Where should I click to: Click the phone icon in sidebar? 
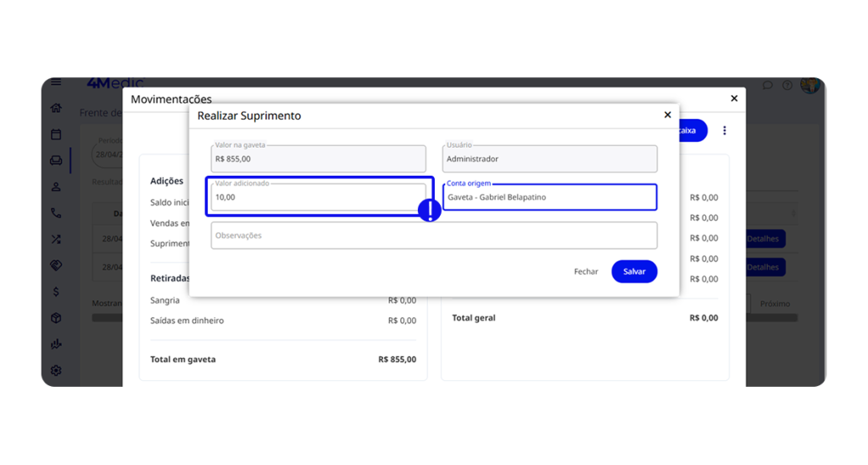tap(56, 213)
